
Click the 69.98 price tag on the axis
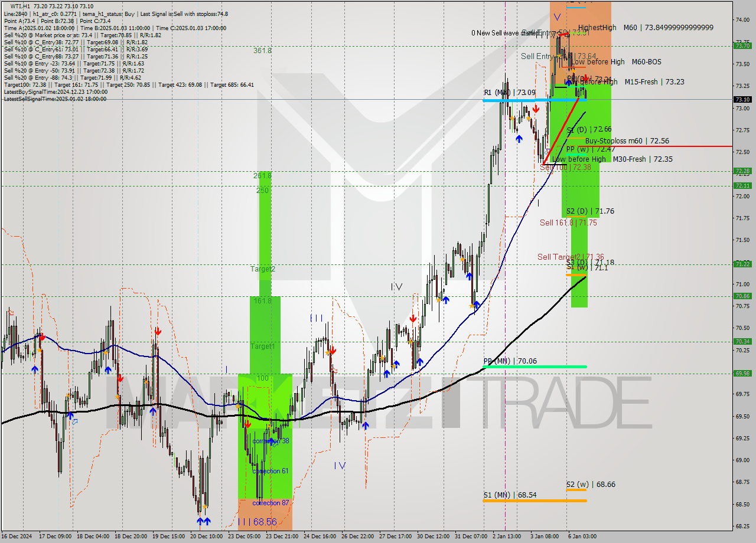point(742,373)
